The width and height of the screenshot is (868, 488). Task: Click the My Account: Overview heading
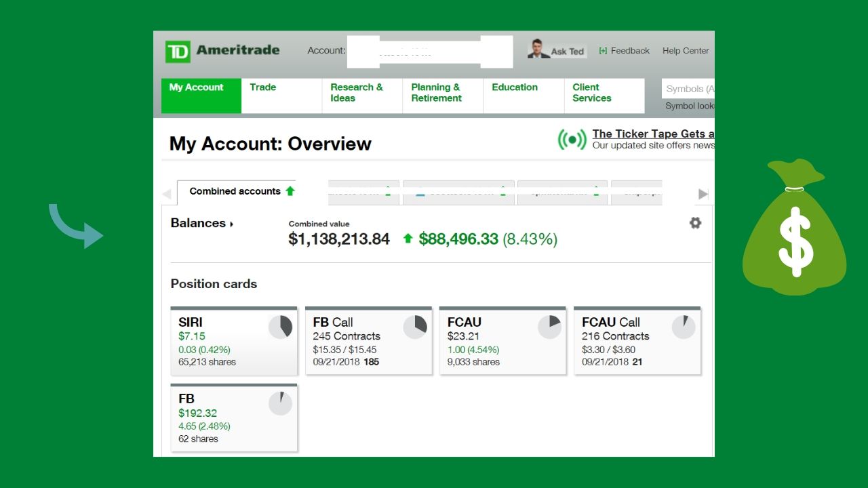click(271, 144)
